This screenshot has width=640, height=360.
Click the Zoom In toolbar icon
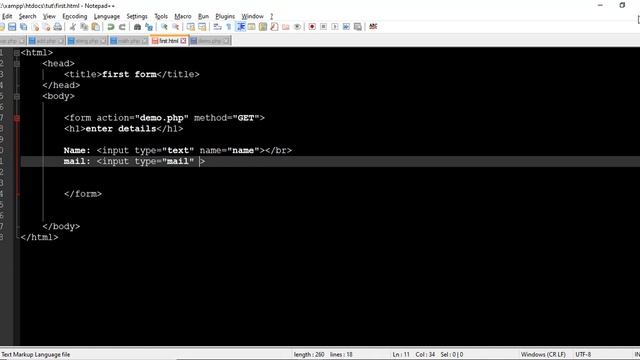(164, 27)
